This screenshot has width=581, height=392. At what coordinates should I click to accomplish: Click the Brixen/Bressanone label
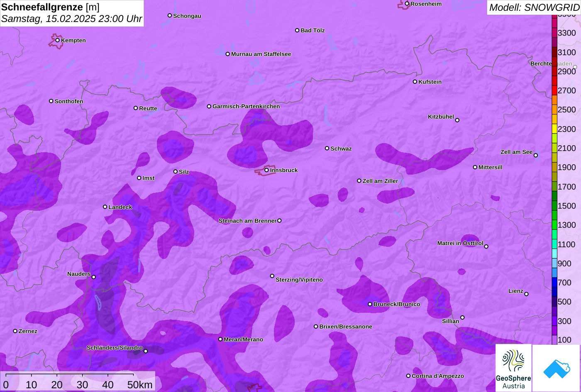click(346, 326)
